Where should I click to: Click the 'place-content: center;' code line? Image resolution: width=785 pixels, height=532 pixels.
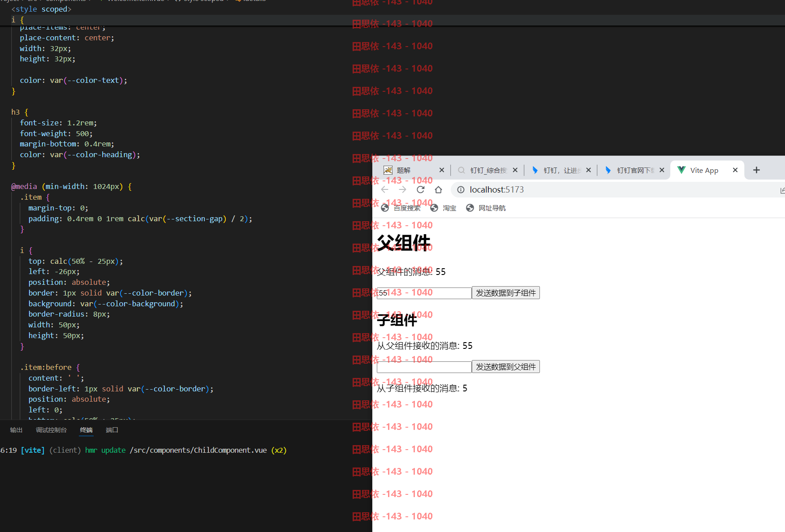(67, 38)
